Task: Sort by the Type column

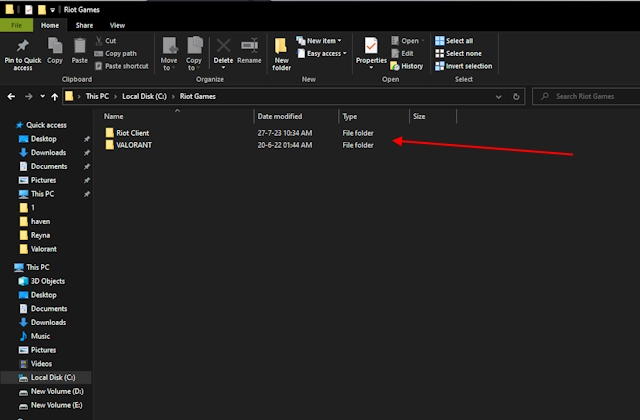Action: (373, 116)
